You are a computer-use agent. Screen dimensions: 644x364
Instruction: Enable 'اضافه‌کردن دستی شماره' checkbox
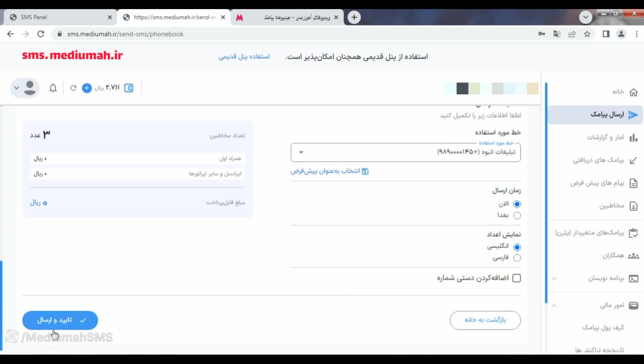(x=516, y=278)
